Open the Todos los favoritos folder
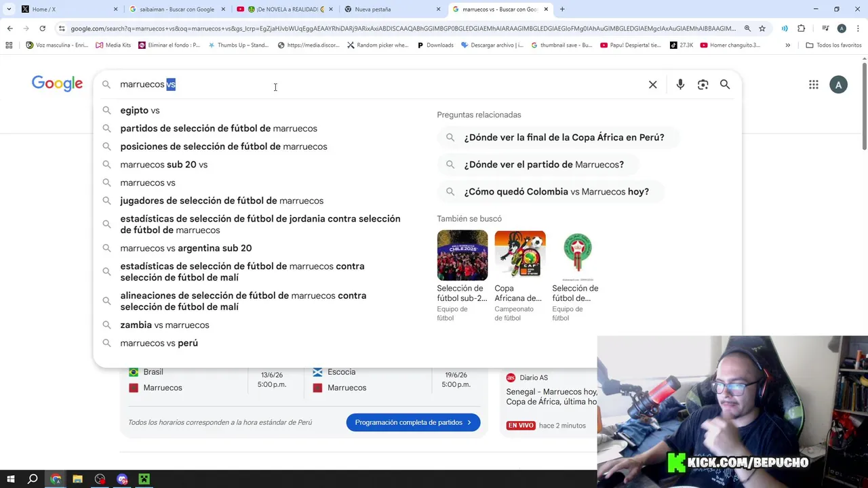The height and width of the screenshot is (488, 868). click(833, 45)
